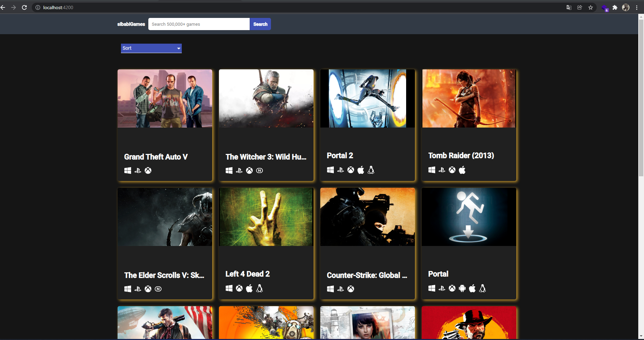Image resolution: width=644 pixels, height=340 pixels.
Task: Click the sibabiGames logo link
Action: point(131,24)
